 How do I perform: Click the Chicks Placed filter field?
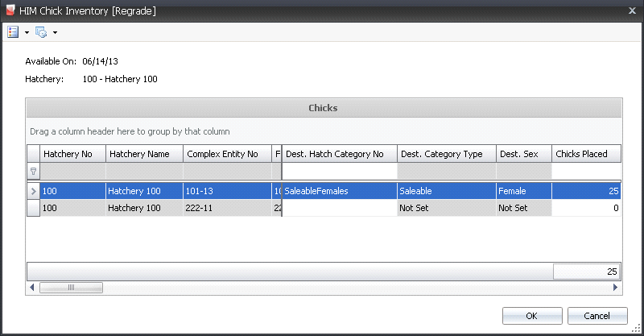coord(586,171)
